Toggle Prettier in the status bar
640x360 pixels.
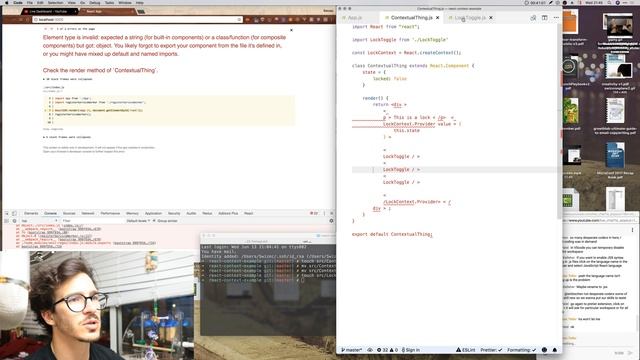click(491, 350)
